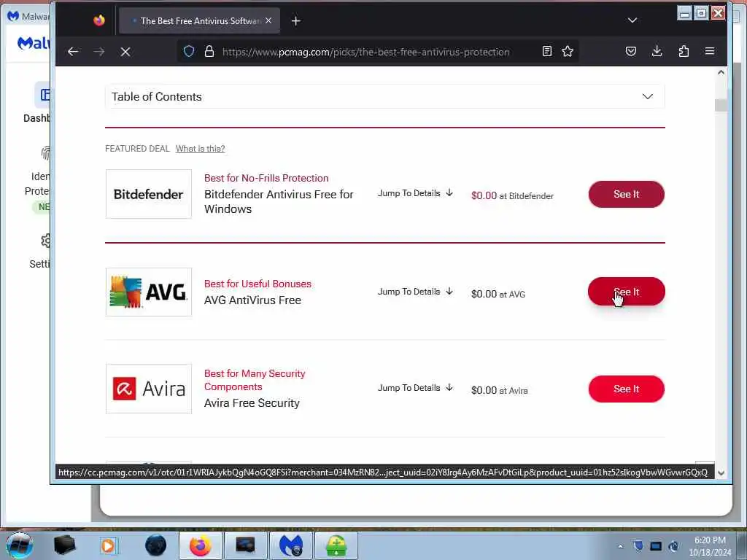Open the Windows Start menu
The image size is (747, 560).
(x=20, y=545)
